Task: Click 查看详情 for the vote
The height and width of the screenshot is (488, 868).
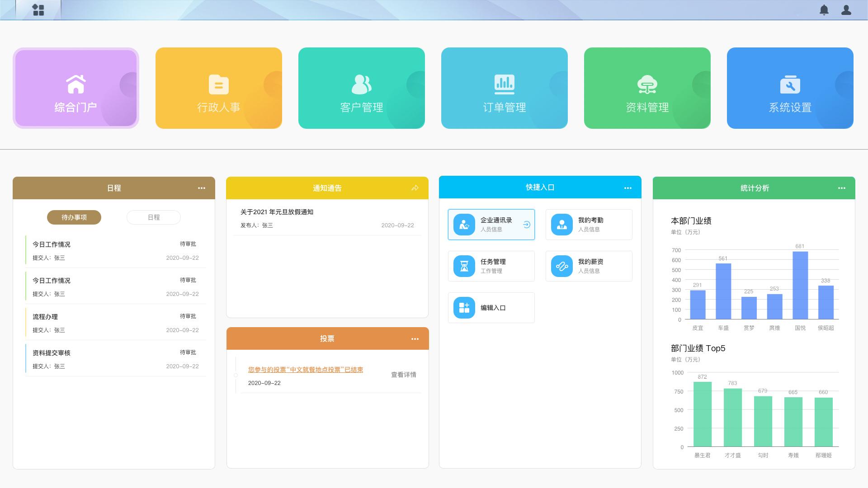Action: 404,375
